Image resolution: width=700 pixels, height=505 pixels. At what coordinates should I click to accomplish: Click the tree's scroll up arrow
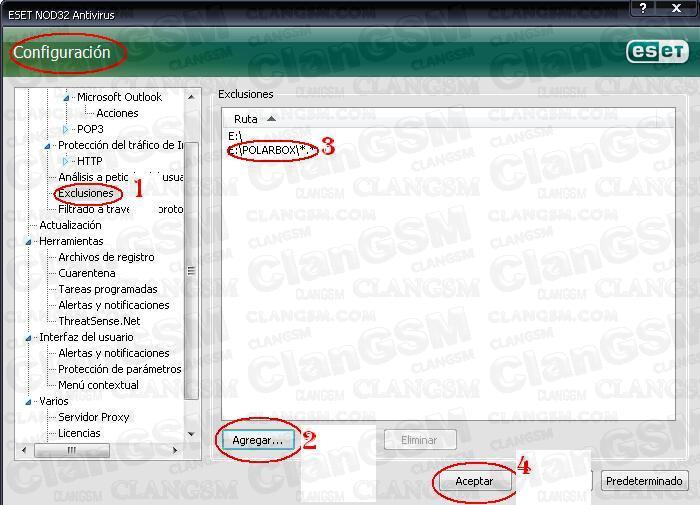(x=191, y=97)
